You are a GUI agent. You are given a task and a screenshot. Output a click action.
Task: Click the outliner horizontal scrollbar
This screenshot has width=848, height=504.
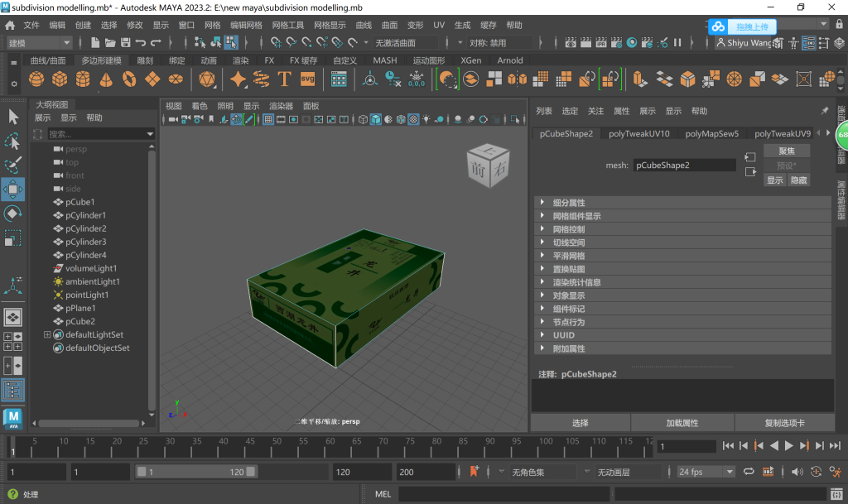point(89,424)
